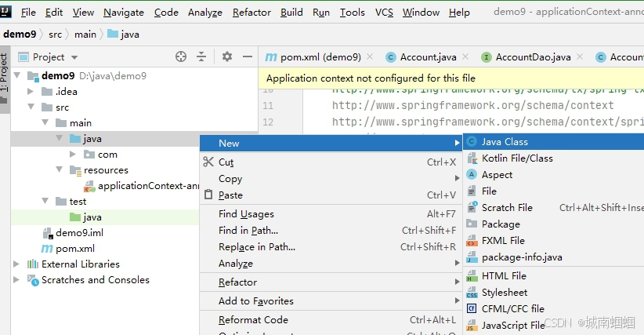Viewport: 644px width, 335px height.
Task: Open the Build menu
Action: point(291,13)
